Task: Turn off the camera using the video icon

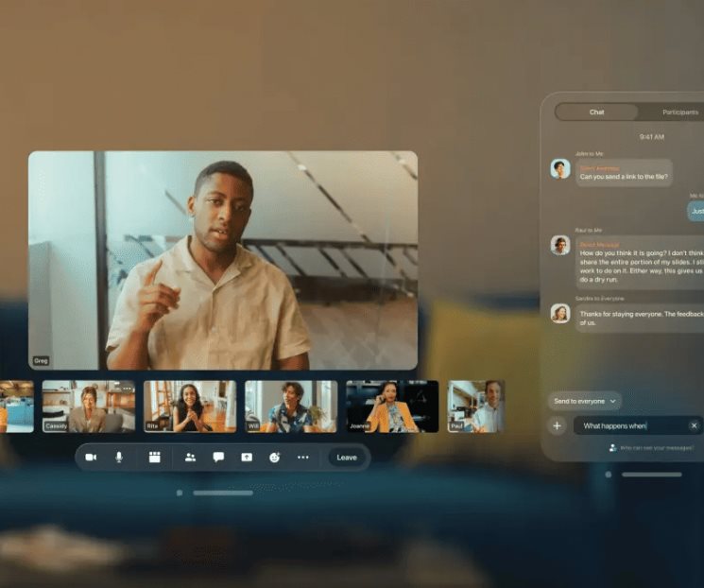Action: click(91, 458)
